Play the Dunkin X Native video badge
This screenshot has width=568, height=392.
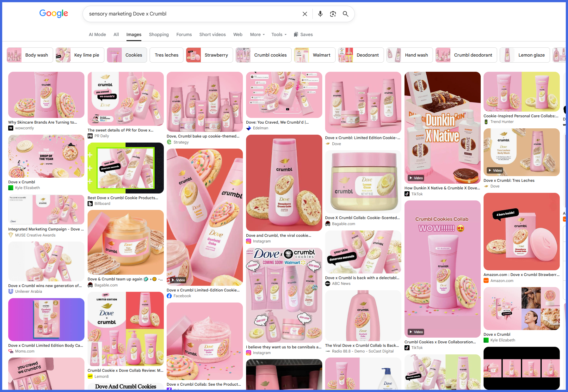416,178
